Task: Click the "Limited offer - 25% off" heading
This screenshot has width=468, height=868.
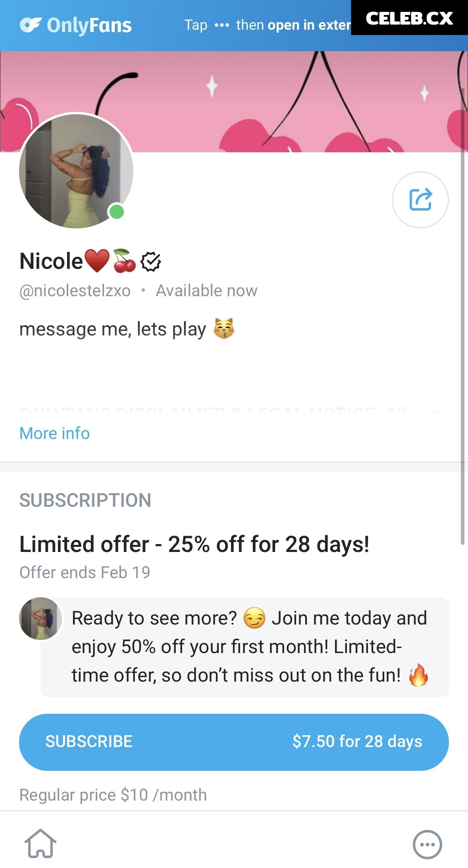Action: coord(195,544)
